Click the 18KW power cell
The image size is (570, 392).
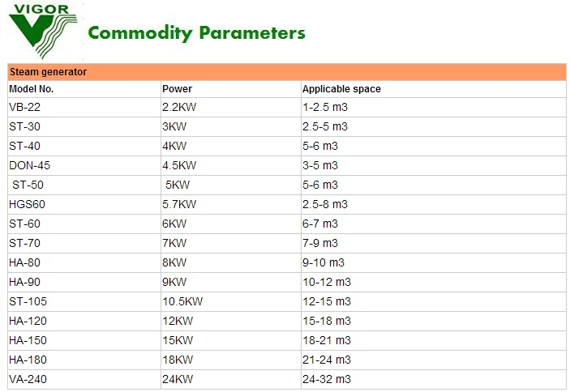tap(231, 360)
